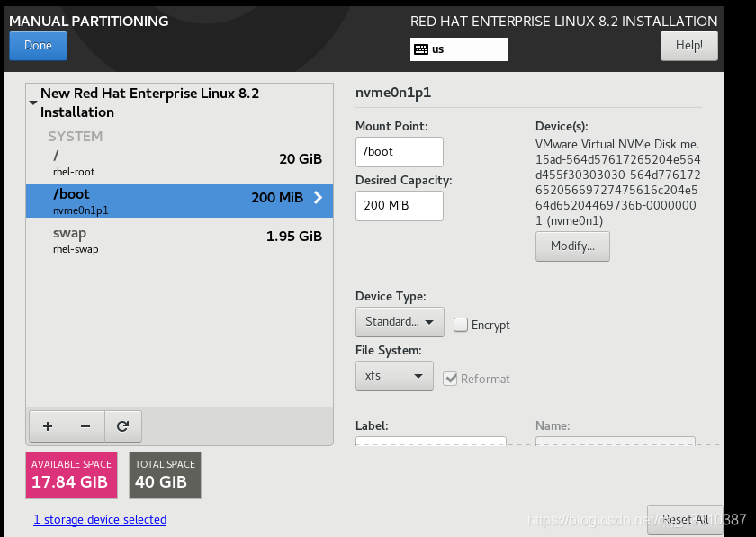Select the / rhel-root partition row
The height and width of the screenshot is (537, 756).
click(179, 163)
